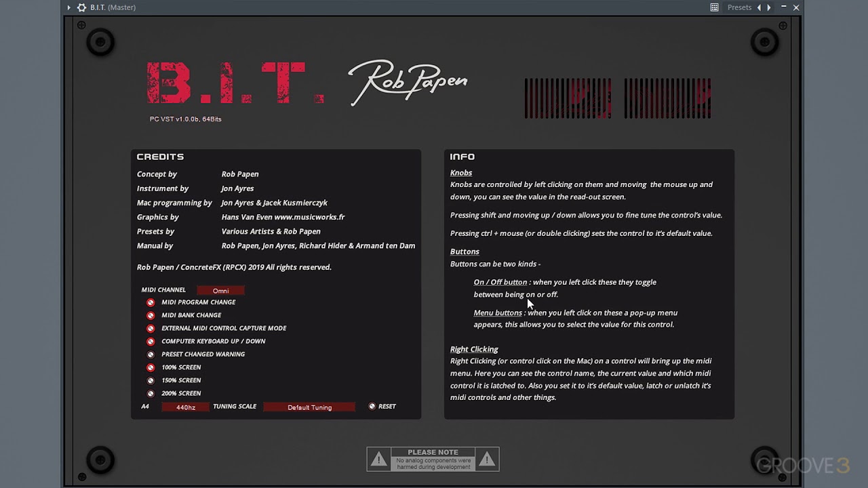This screenshot has height=488, width=868.
Task: Click the grid icon beside Presets
Action: 714,7
